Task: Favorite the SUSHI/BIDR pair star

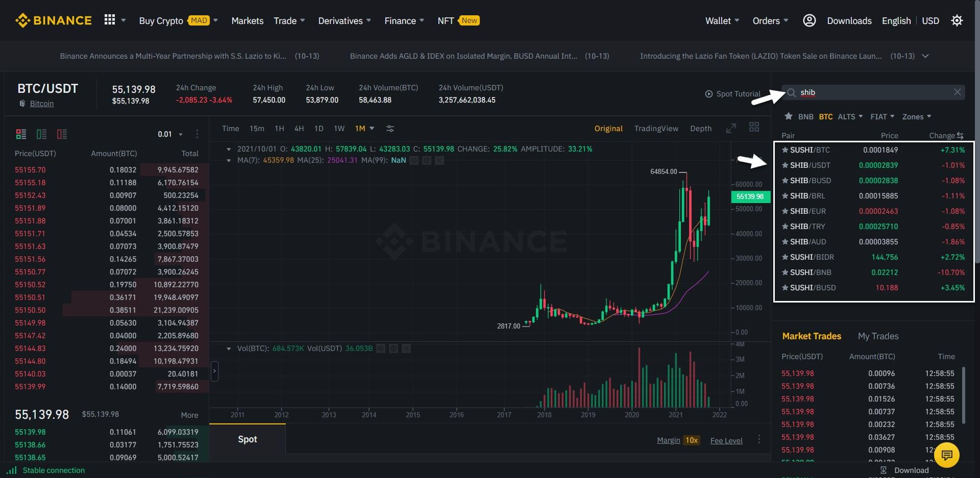Action: point(785,257)
